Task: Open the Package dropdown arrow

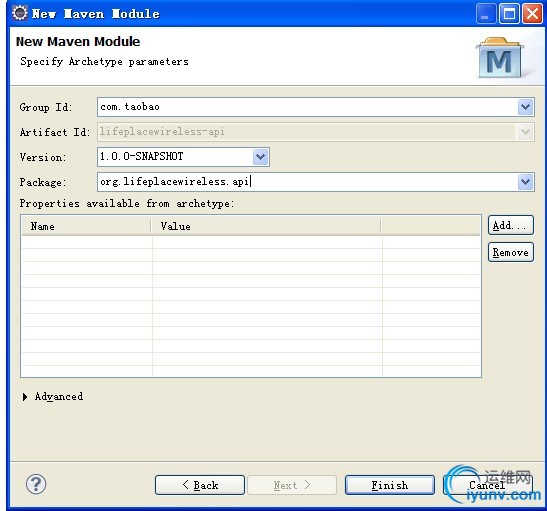Action: point(525,182)
